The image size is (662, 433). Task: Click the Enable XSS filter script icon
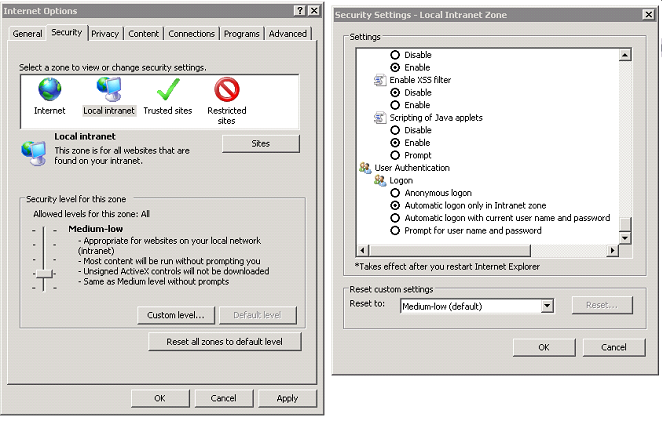(380, 80)
